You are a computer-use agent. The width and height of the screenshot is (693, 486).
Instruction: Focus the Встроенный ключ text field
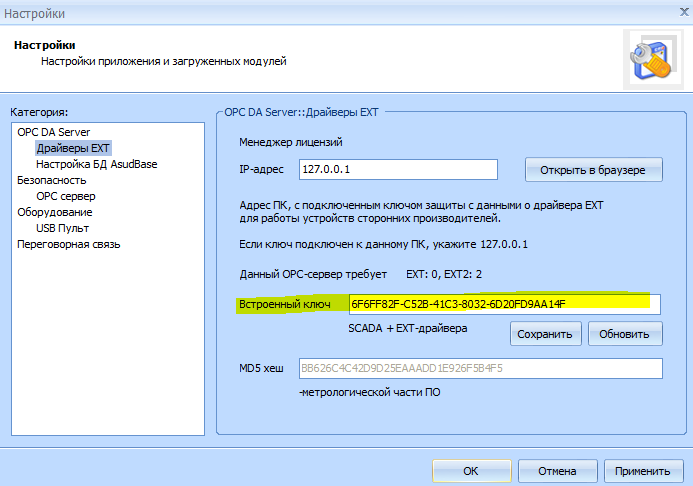tap(503, 304)
